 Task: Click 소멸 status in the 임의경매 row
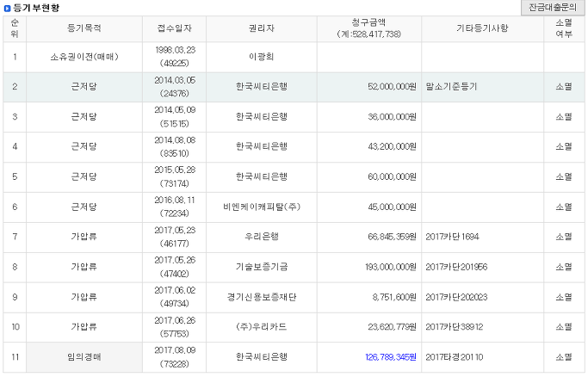(564, 357)
